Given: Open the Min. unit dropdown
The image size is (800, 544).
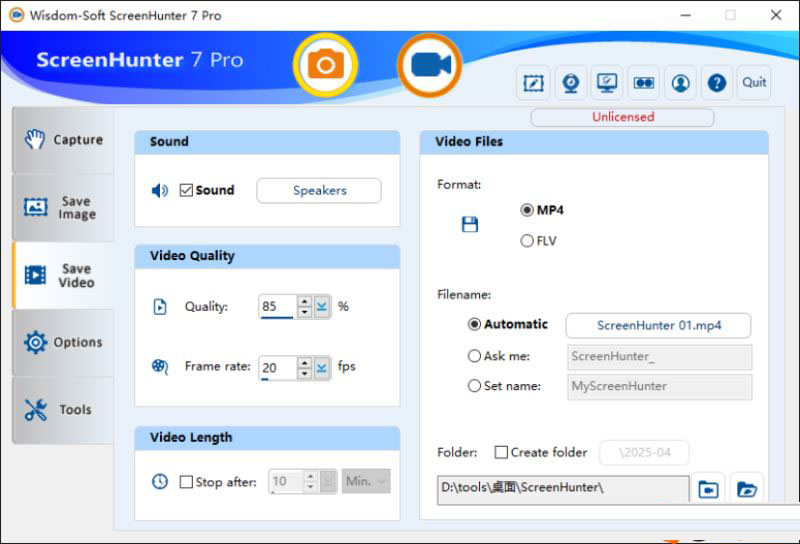Looking at the screenshot, I should click(366, 481).
